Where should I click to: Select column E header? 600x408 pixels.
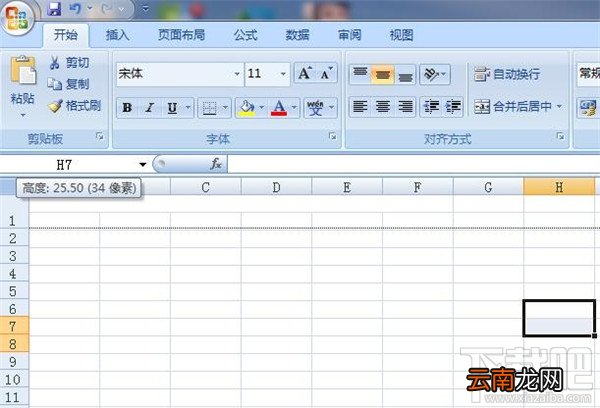click(x=347, y=188)
